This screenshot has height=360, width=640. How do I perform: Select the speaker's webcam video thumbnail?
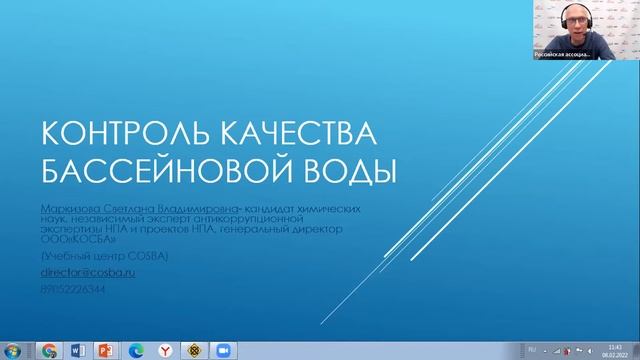(x=586, y=30)
